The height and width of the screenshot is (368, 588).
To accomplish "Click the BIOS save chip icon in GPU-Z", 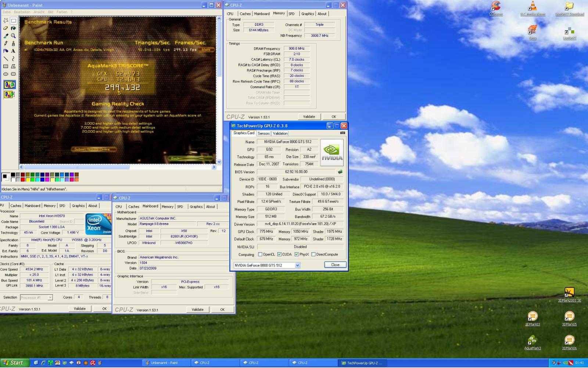I will click(340, 172).
